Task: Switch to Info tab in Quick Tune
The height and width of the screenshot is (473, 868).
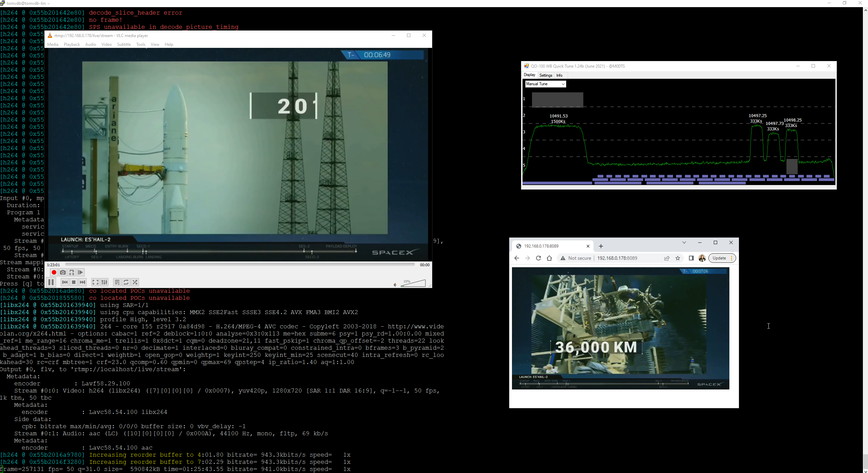Action: (x=559, y=75)
